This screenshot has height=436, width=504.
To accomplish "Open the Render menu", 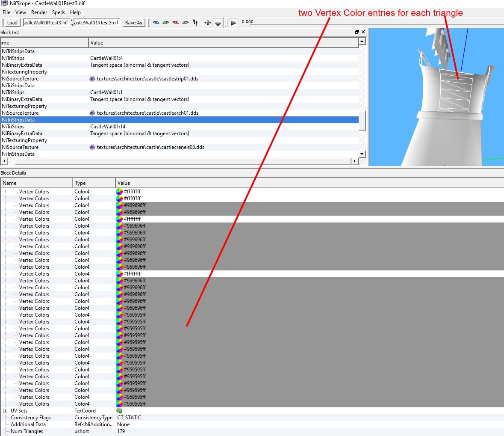I will (x=39, y=12).
